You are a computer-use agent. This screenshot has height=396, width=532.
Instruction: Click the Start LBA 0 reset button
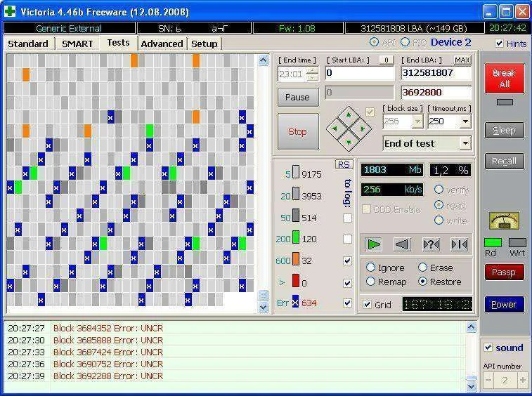pyautogui.click(x=386, y=60)
